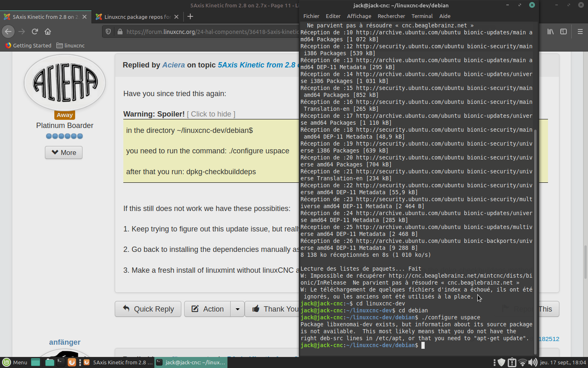This screenshot has width=588, height=368.
Task: Click the Thank You button
Action: 272,309
